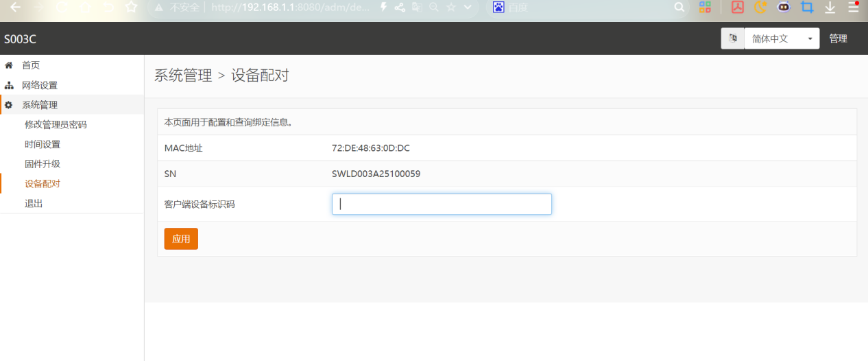The height and width of the screenshot is (361, 868).
Task: Click the 管理 link in header
Action: point(838,38)
